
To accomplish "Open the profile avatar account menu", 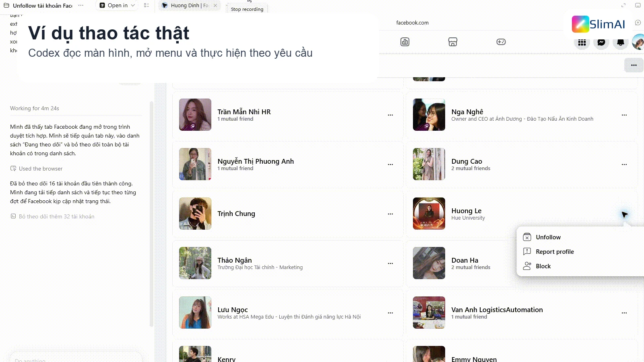I will pos(638,42).
